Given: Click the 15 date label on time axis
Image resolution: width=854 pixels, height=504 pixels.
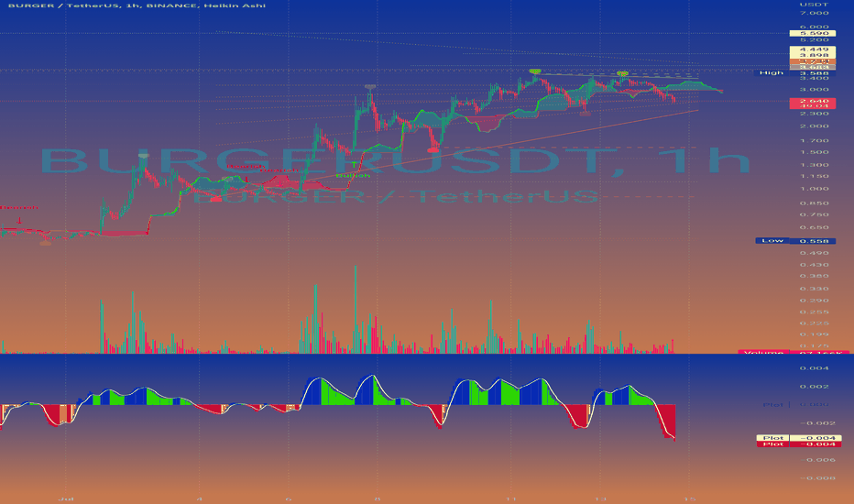Looking at the screenshot, I should click(689, 499).
